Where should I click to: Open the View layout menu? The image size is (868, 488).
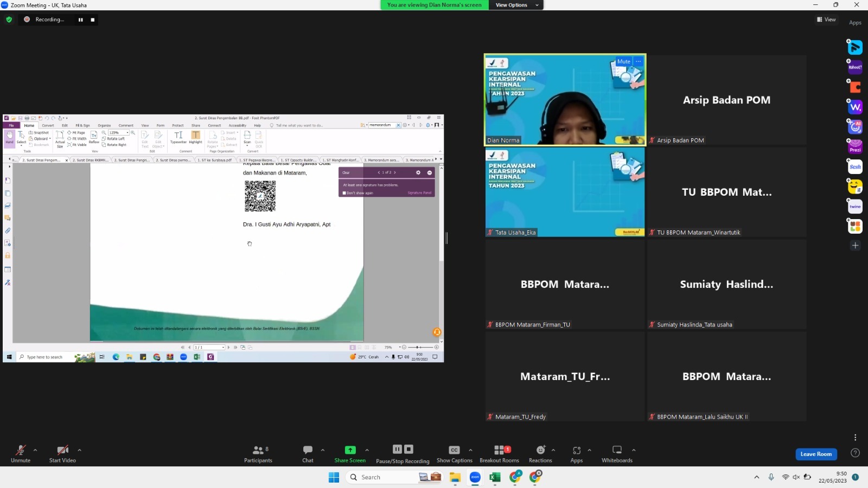pos(826,20)
